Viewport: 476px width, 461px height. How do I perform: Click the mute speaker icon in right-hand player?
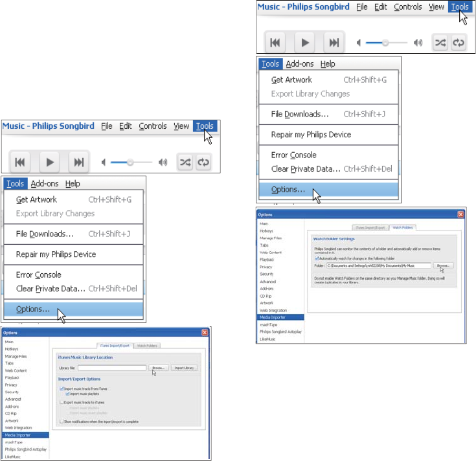pos(359,43)
